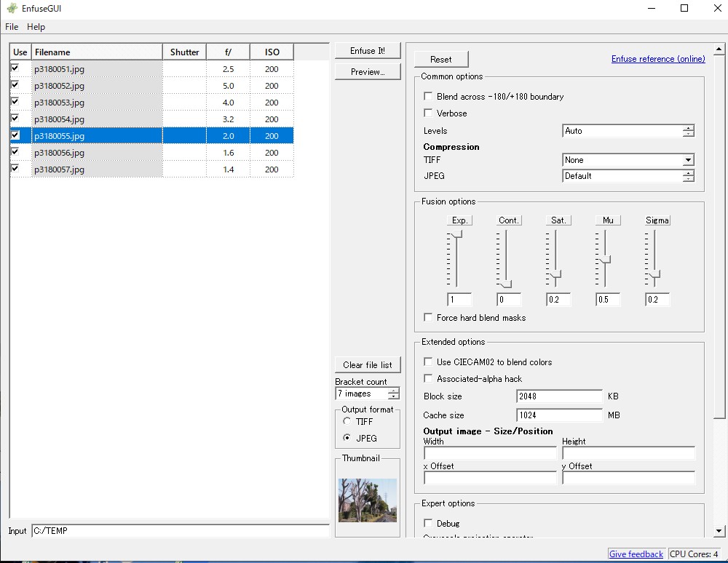The image size is (728, 563).
Task: Enable Force hard blend masks
Action: (x=428, y=317)
